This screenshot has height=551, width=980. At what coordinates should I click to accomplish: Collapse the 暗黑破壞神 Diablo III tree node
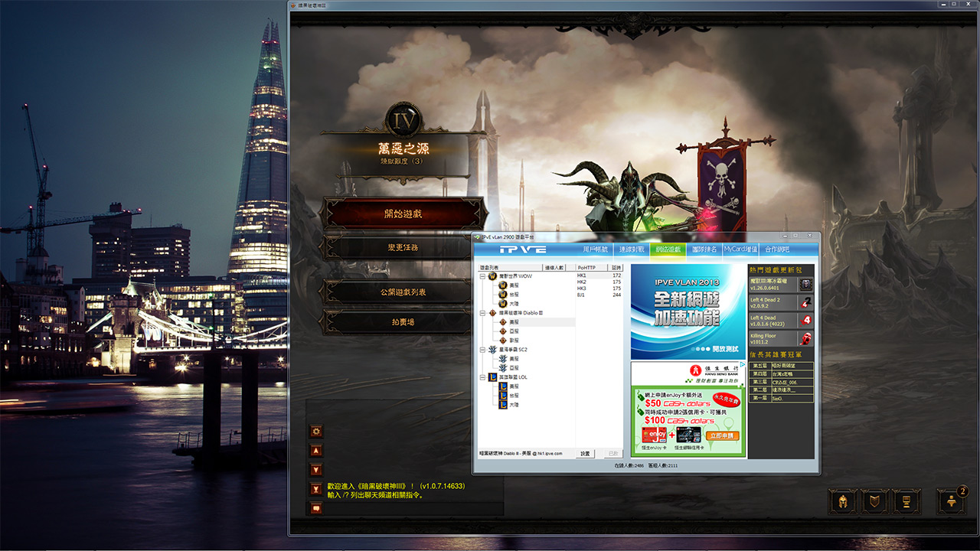(482, 313)
